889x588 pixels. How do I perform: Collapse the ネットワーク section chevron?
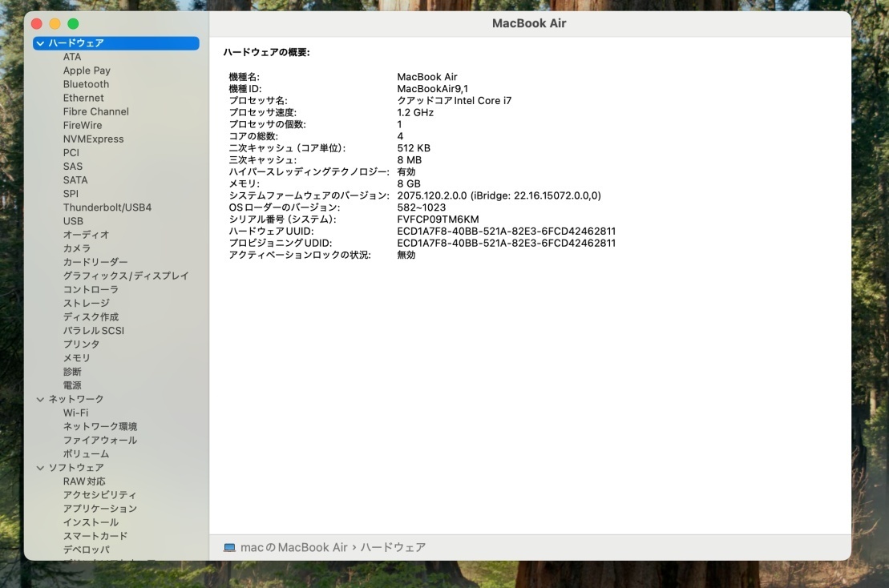(40, 400)
